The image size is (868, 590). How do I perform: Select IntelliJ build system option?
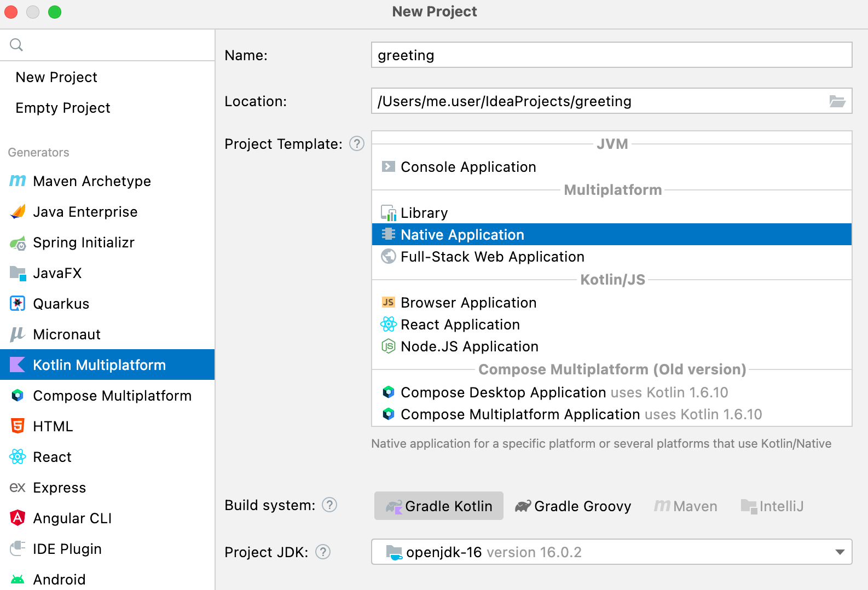772,506
